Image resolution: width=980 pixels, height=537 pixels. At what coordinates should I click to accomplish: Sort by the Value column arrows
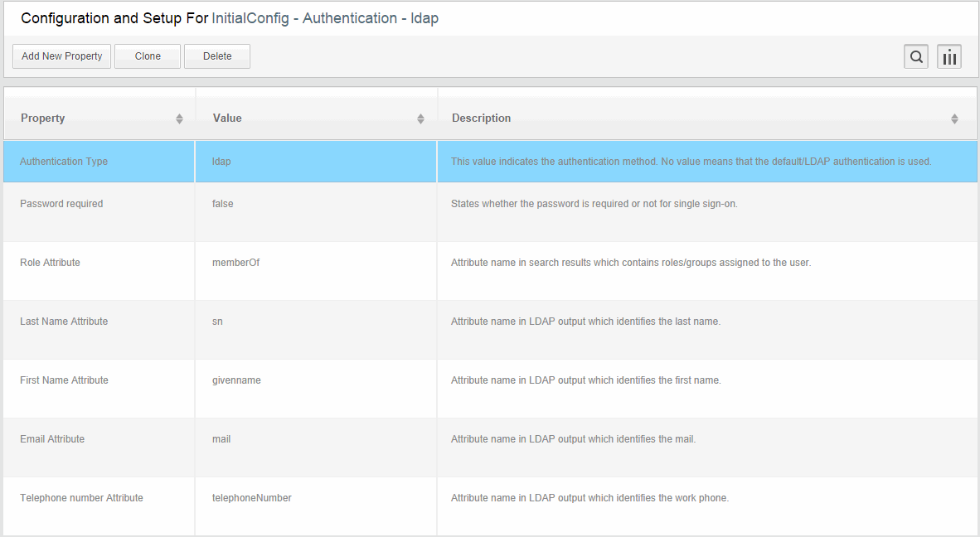pyautogui.click(x=420, y=119)
